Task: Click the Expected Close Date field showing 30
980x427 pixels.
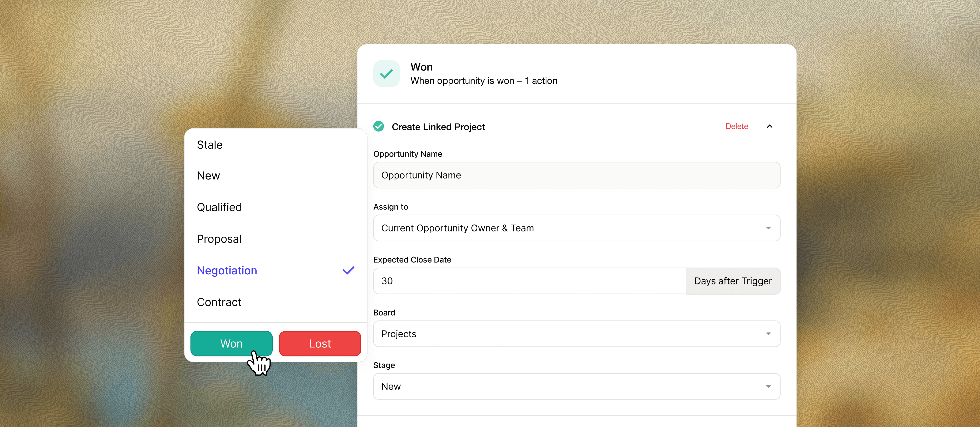Action: (529, 281)
